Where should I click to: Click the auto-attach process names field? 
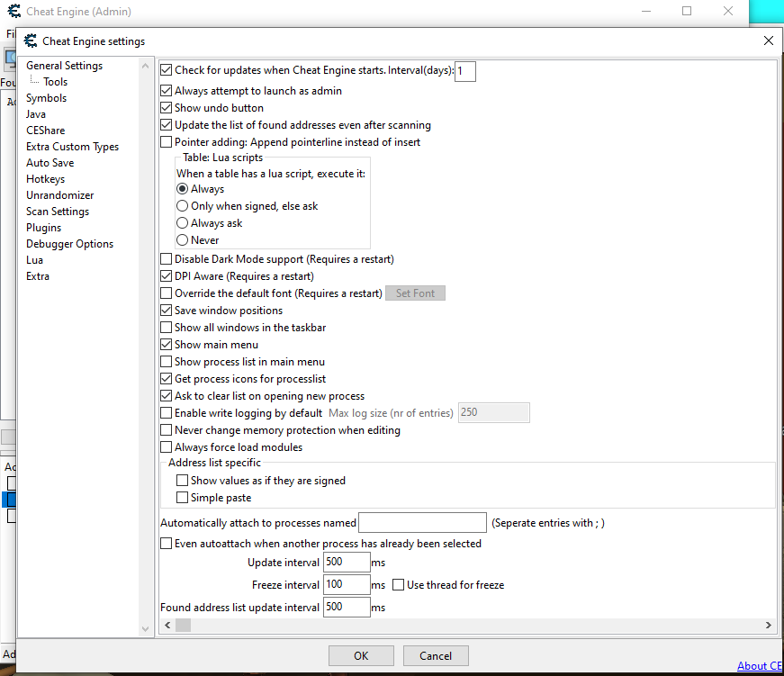[x=422, y=522]
